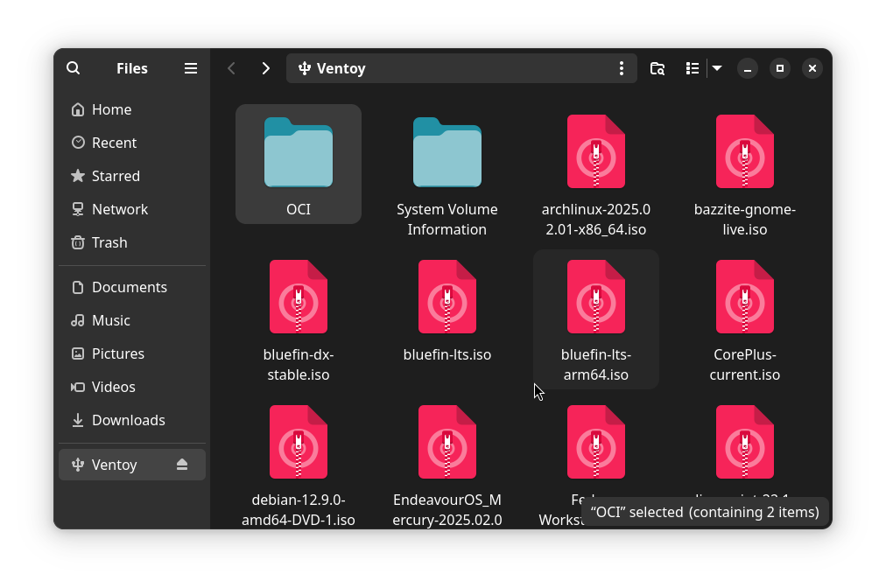Click the OCI folder name label

[x=299, y=209]
